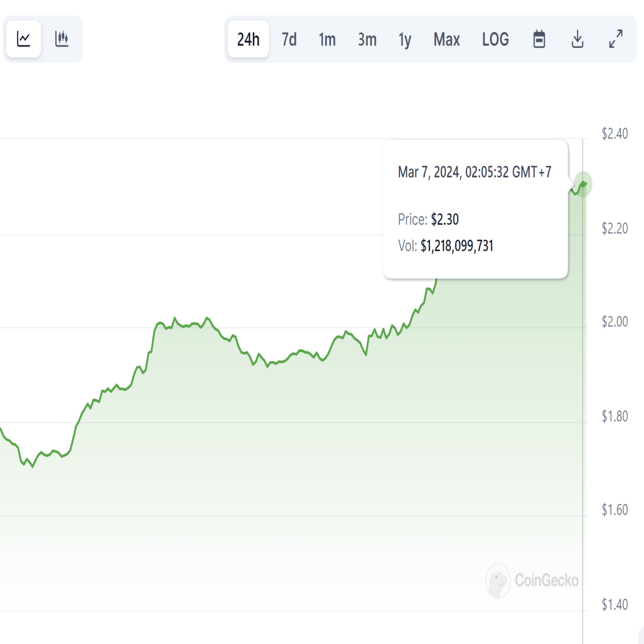Select the 1y time range
This screenshot has height=644, width=644.
405,39
